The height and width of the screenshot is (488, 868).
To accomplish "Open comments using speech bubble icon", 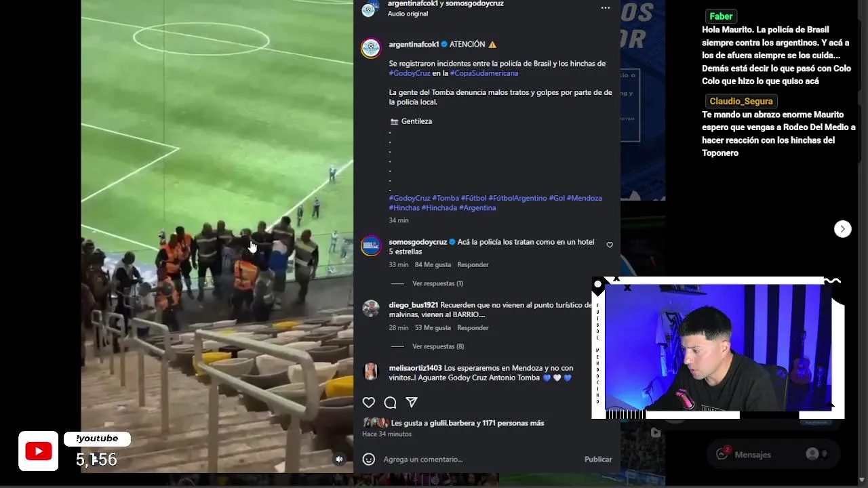I will (x=390, y=403).
